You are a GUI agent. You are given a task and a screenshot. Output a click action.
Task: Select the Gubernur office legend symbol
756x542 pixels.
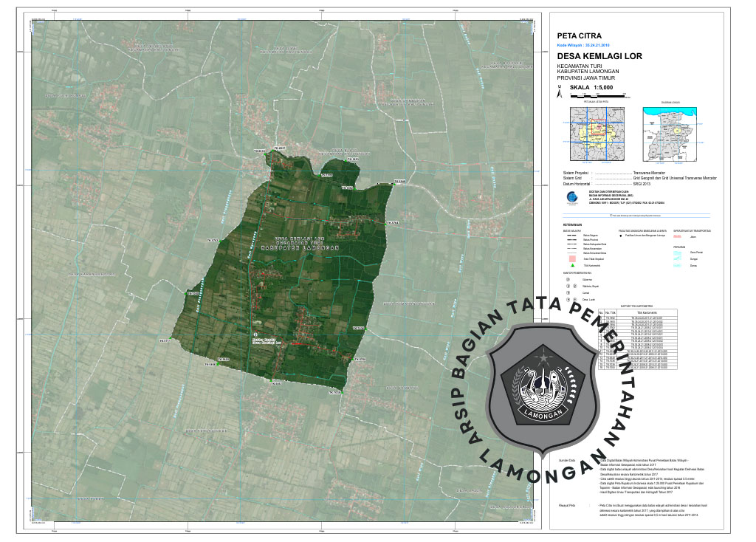pos(568,280)
